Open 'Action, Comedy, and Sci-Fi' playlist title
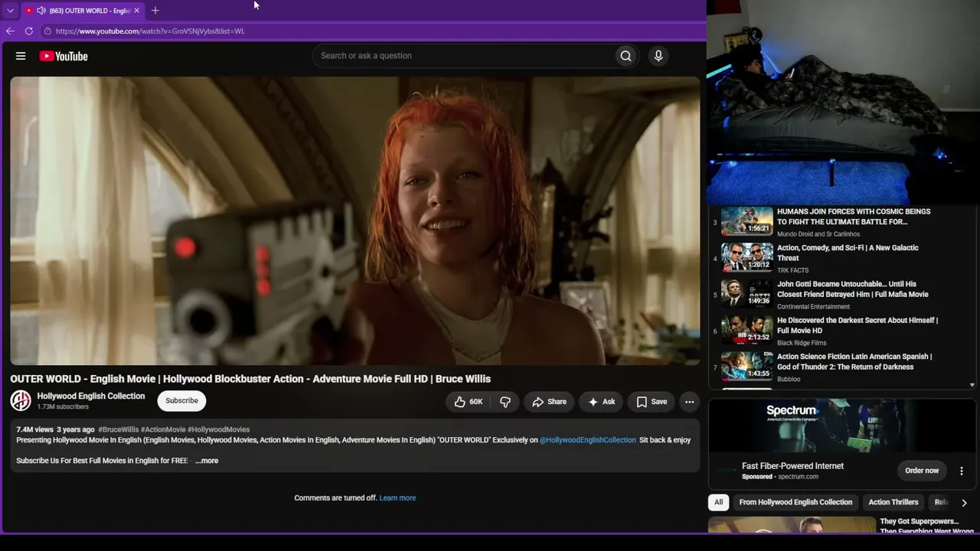 click(x=848, y=253)
